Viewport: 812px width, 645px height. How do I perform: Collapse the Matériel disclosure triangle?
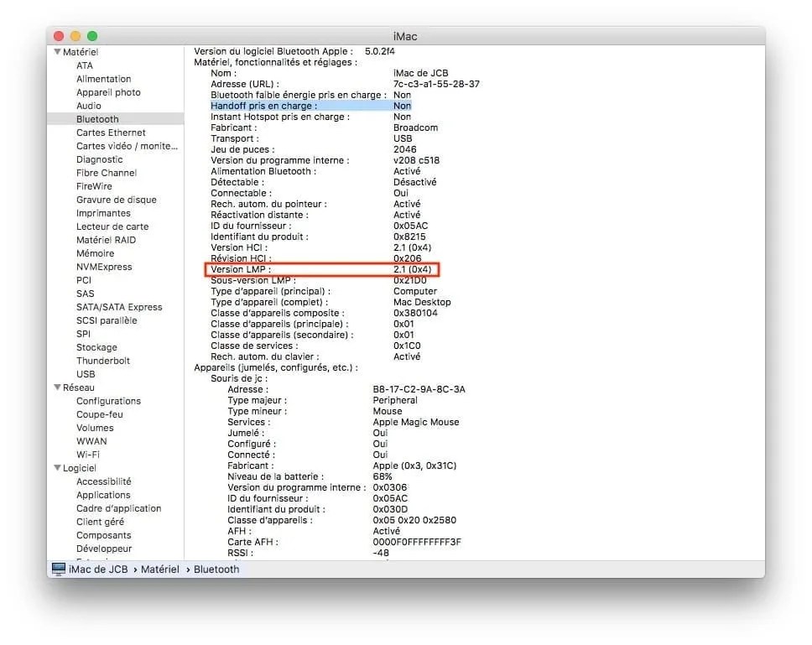[58, 52]
